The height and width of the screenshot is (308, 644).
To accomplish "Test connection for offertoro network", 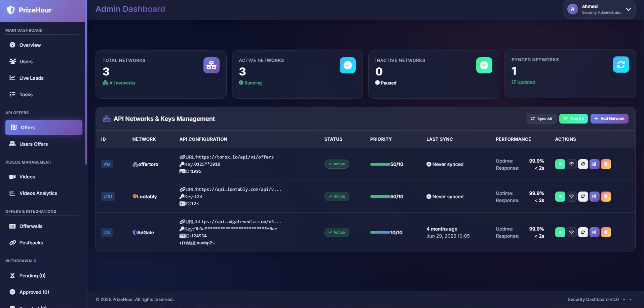I will point(571,164).
